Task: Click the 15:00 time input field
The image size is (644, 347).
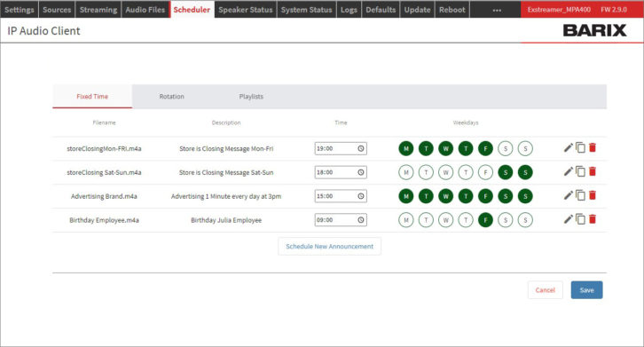Action: [341, 196]
